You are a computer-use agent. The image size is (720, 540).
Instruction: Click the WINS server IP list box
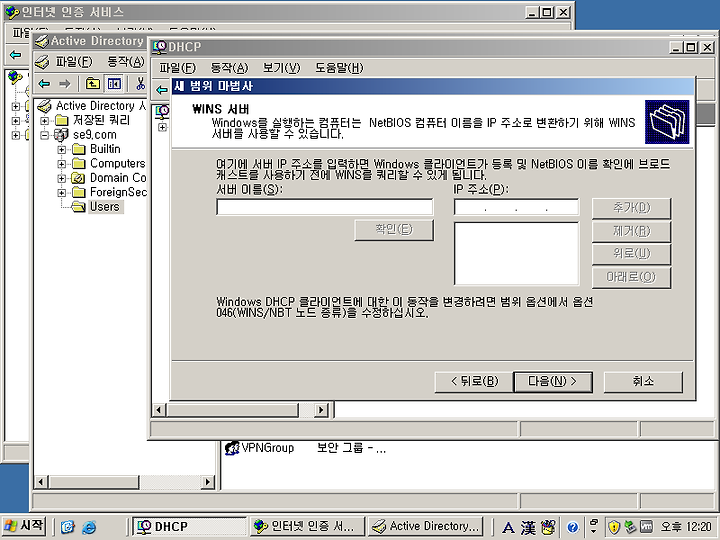(516, 253)
